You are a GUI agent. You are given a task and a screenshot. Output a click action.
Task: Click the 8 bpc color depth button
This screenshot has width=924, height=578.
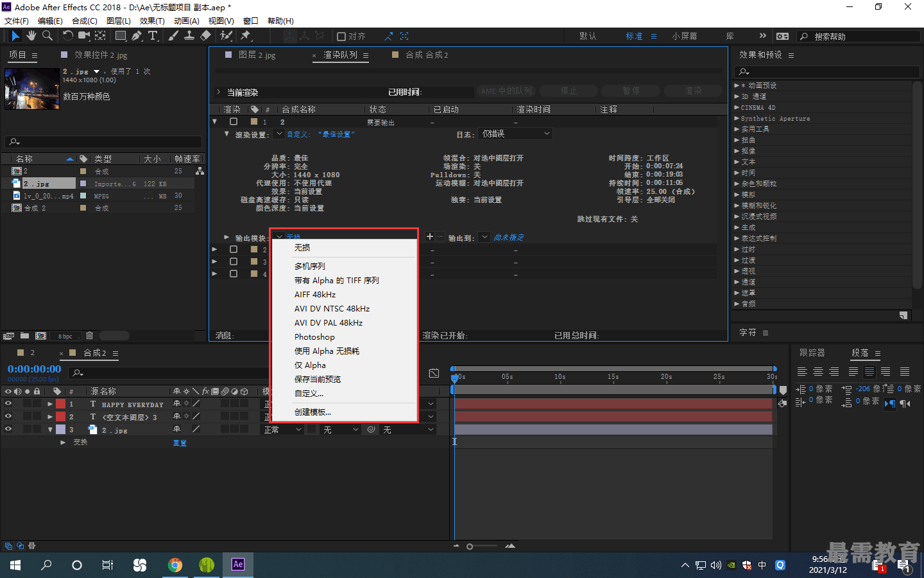click(65, 336)
